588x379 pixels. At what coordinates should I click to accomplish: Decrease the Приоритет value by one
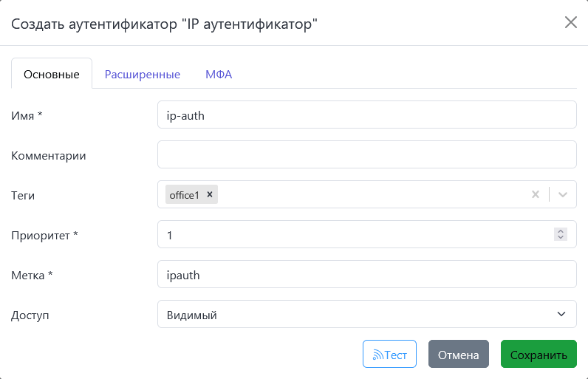pyautogui.click(x=561, y=238)
